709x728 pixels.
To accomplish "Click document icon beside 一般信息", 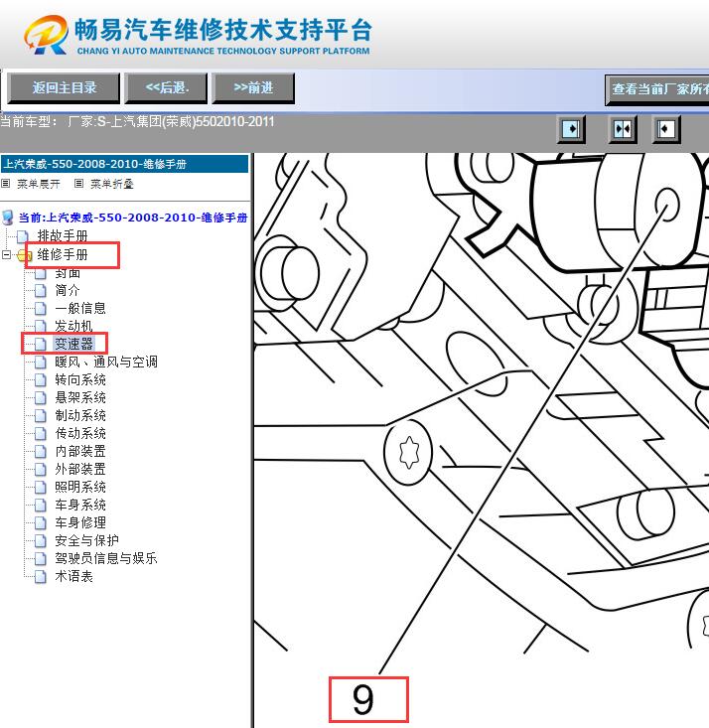I will pos(41,309).
